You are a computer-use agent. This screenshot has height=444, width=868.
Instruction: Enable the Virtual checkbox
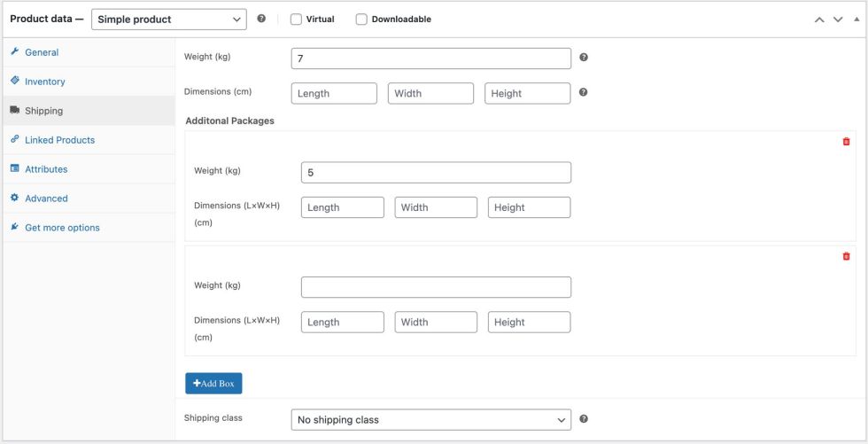coord(296,19)
